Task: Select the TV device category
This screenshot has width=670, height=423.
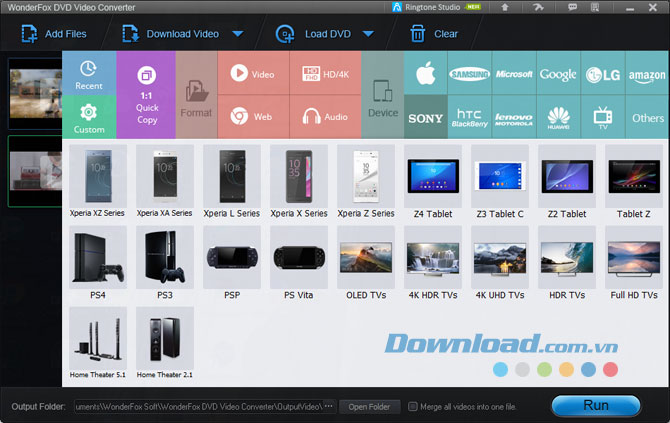Action: [x=603, y=117]
